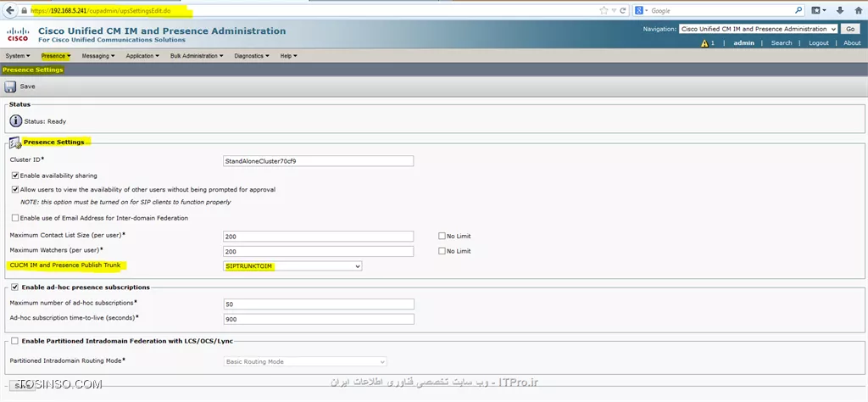
Task: Bookmark this page with the star icon
Action: (x=604, y=10)
